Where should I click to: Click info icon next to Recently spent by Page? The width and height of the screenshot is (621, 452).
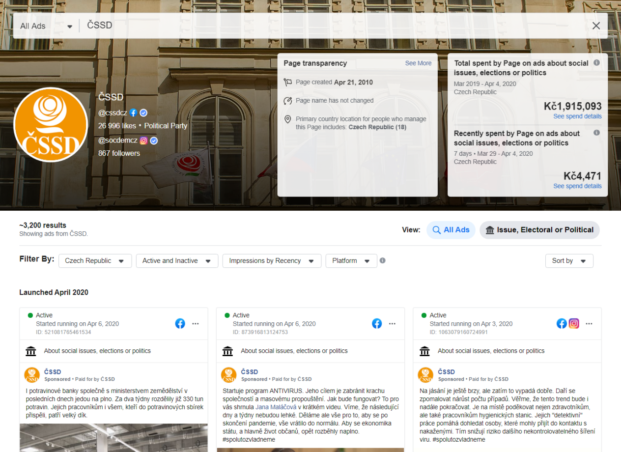pyautogui.click(x=596, y=133)
